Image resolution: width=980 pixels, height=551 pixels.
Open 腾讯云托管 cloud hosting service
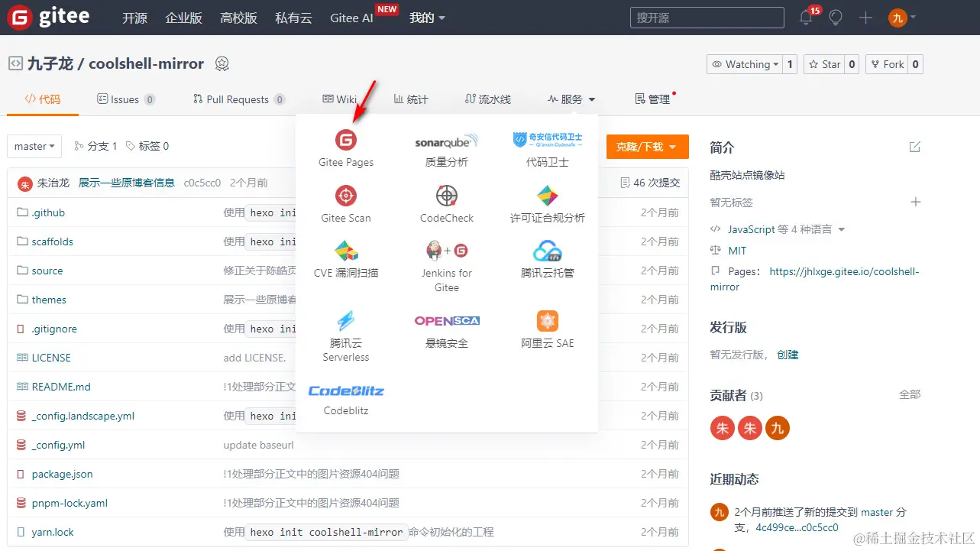(548, 259)
